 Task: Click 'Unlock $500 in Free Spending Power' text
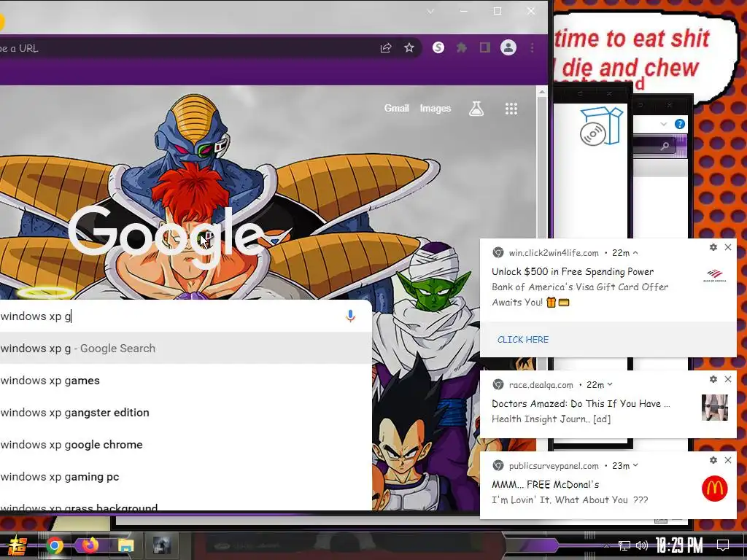[x=573, y=272]
